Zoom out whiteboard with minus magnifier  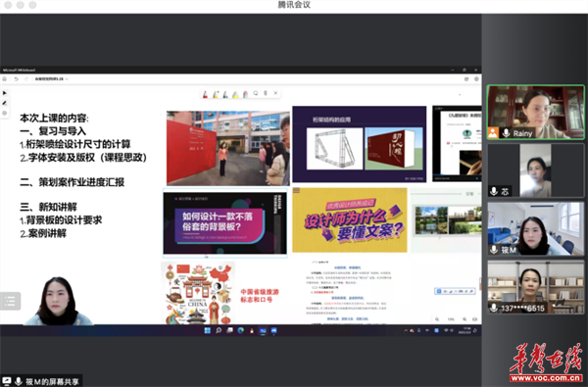pyautogui.click(x=437, y=319)
